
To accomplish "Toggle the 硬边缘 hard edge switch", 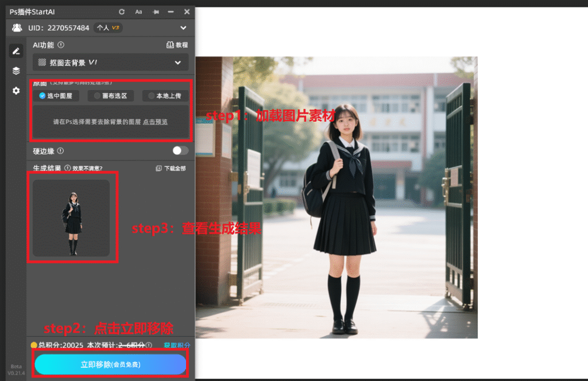I will [x=180, y=150].
